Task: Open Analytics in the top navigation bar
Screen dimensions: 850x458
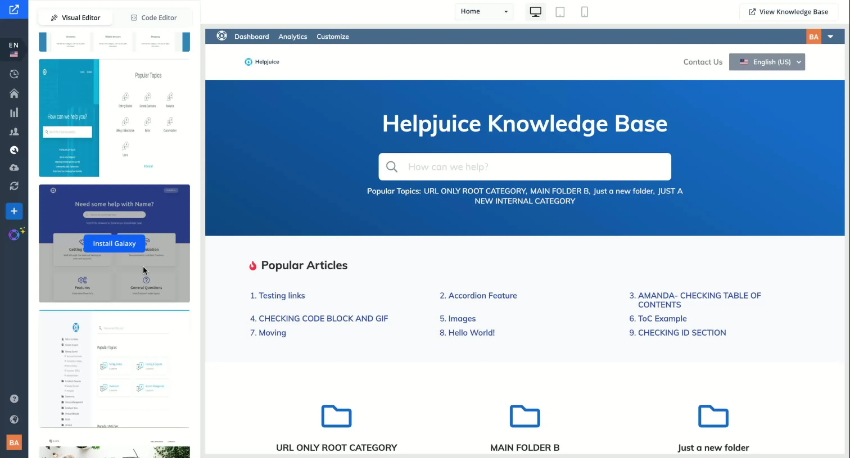Action: pyautogui.click(x=293, y=37)
